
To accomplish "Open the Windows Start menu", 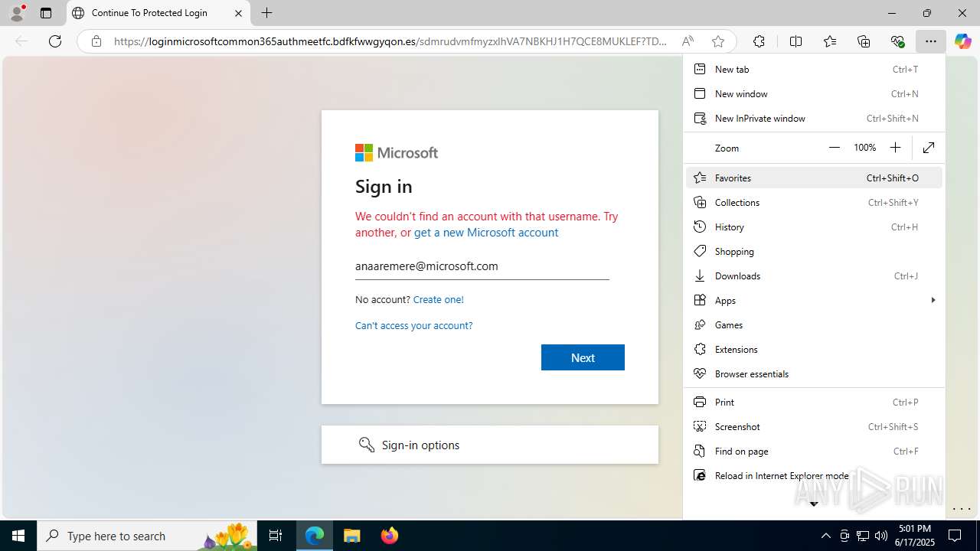I will click(18, 536).
